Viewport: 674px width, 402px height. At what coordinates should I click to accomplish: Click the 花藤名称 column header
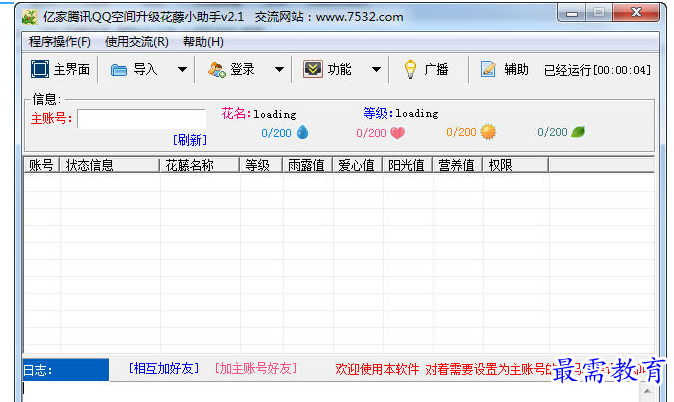click(199, 165)
